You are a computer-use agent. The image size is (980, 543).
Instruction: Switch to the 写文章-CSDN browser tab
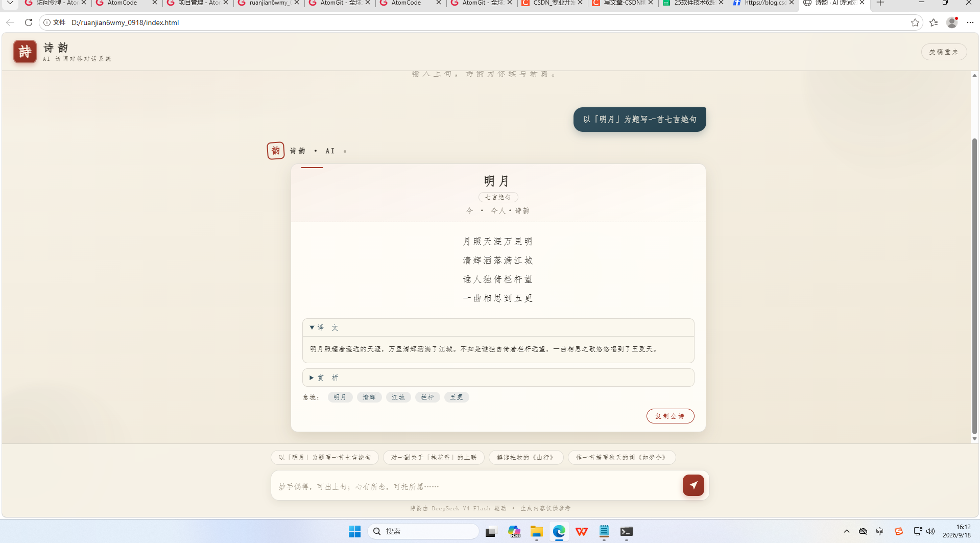(x=623, y=3)
